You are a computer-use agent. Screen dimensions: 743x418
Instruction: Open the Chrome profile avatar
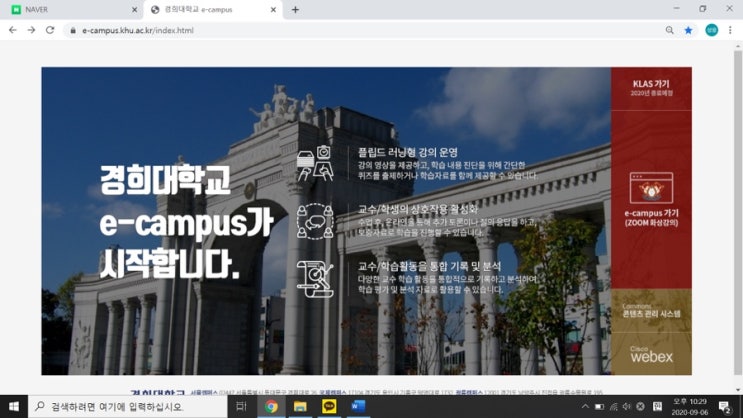pyautogui.click(x=711, y=30)
